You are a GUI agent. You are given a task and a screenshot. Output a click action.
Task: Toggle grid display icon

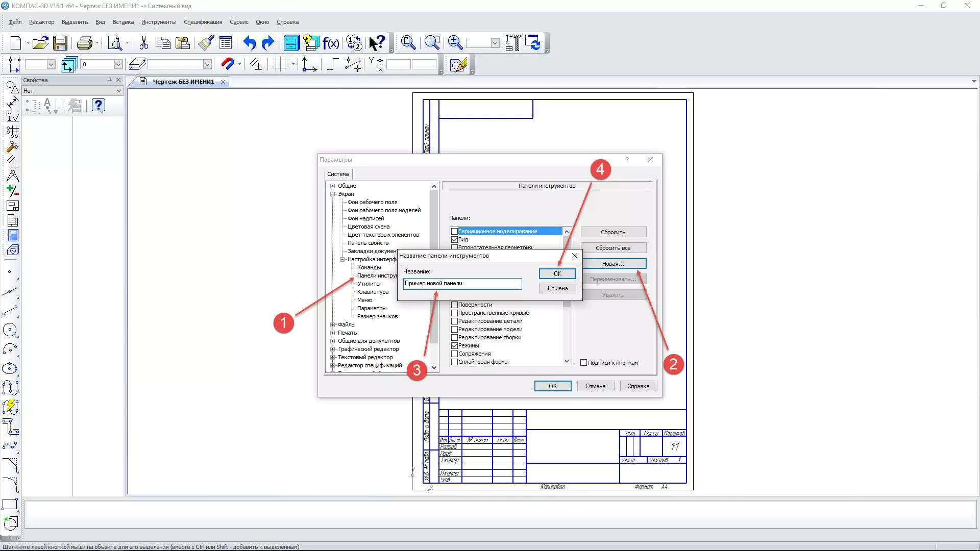tap(280, 64)
